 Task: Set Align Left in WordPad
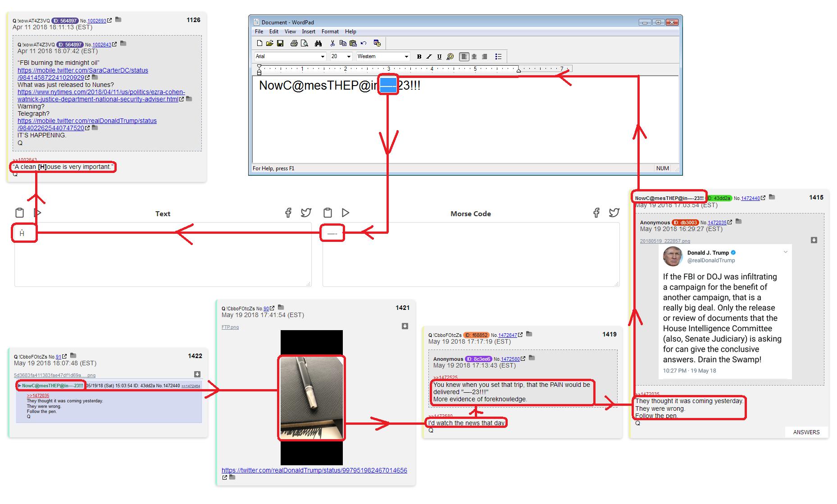point(464,56)
